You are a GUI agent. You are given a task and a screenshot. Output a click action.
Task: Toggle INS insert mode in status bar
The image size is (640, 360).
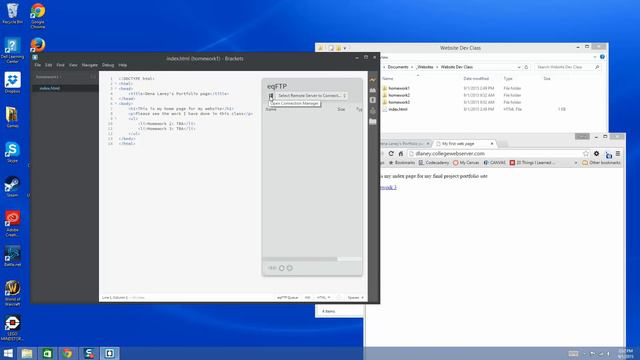pos(307,298)
